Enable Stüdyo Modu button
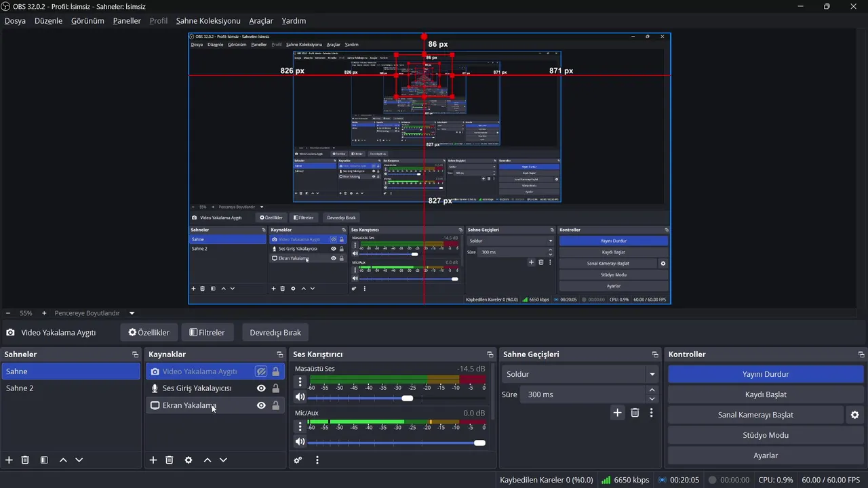 [x=766, y=435]
